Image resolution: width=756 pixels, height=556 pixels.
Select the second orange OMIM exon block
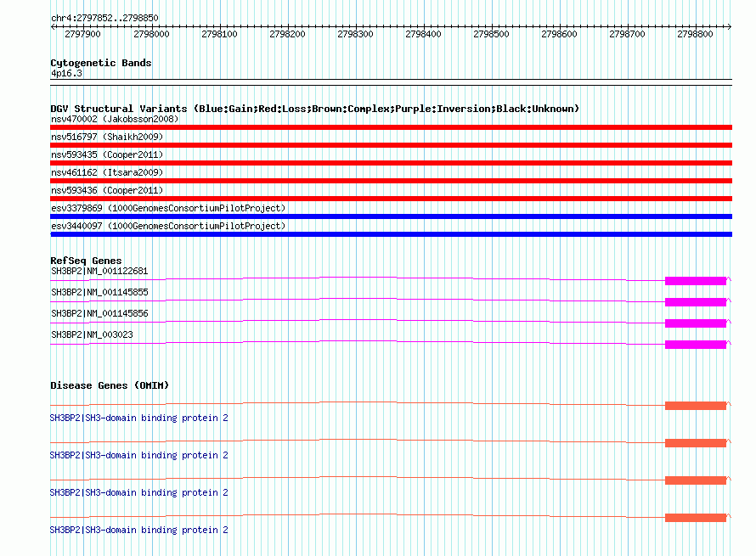[x=695, y=443]
